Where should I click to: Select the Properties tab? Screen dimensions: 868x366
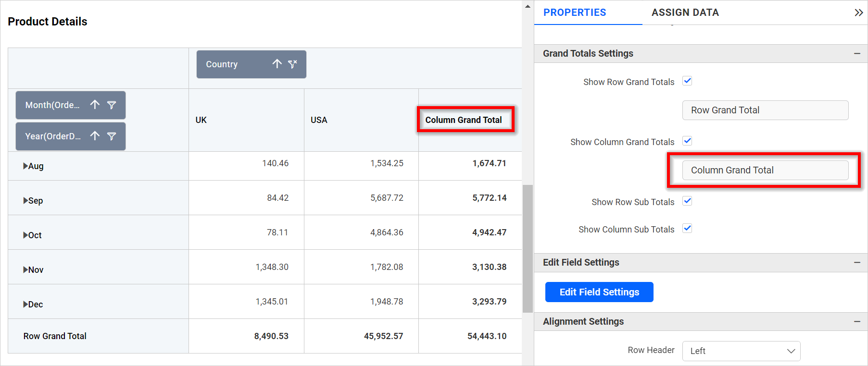[x=575, y=12]
